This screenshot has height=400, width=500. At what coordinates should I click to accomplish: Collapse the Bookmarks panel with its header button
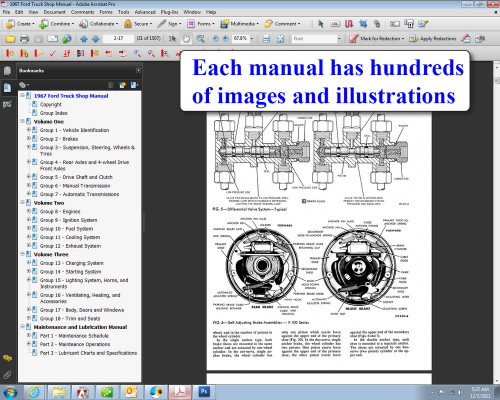pos(138,70)
